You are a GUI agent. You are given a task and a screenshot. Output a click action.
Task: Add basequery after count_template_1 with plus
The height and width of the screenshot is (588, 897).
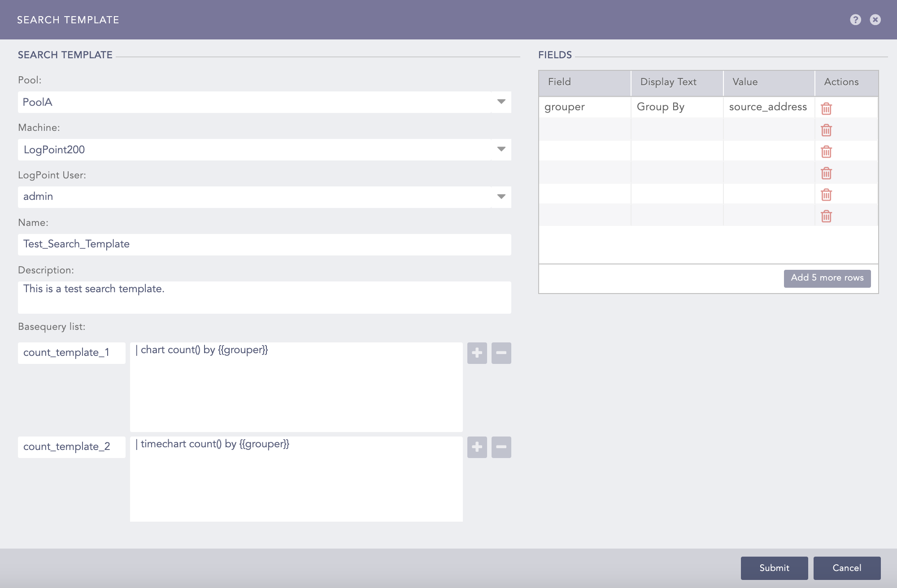477,353
